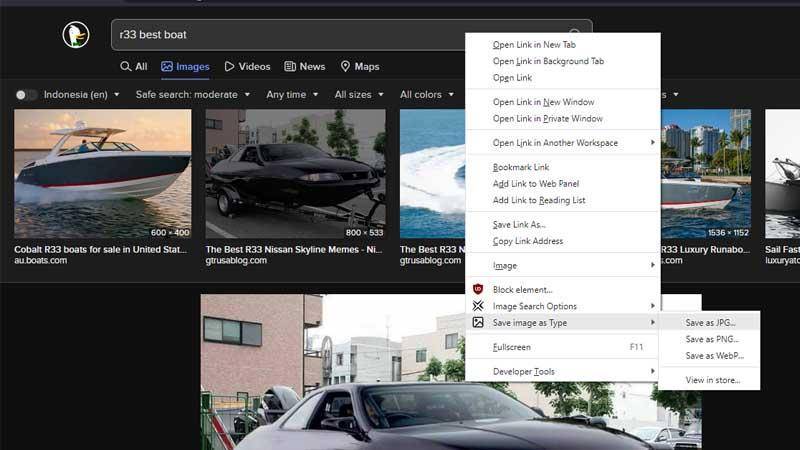Expand the Developer Tools submenu
The width and height of the screenshot is (800, 450).
click(563, 371)
